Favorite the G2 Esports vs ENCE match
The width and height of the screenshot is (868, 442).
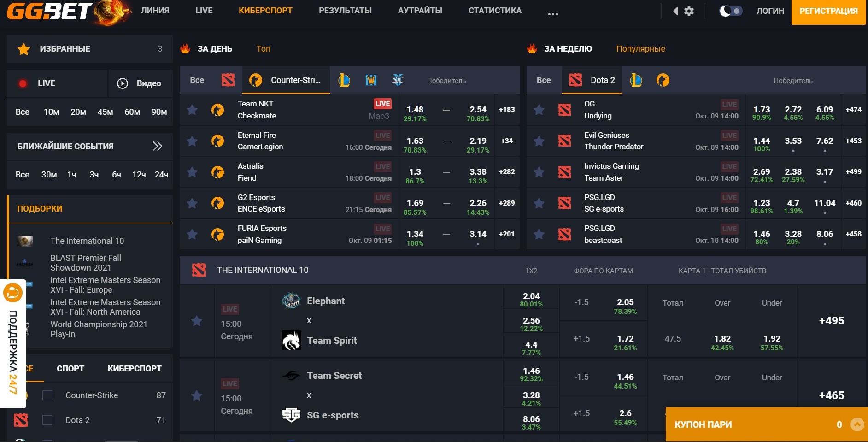point(192,203)
